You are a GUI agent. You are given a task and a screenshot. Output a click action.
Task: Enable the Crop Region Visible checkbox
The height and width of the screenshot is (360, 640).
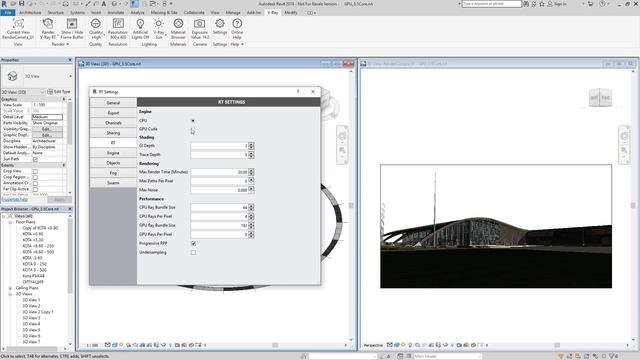35,178
